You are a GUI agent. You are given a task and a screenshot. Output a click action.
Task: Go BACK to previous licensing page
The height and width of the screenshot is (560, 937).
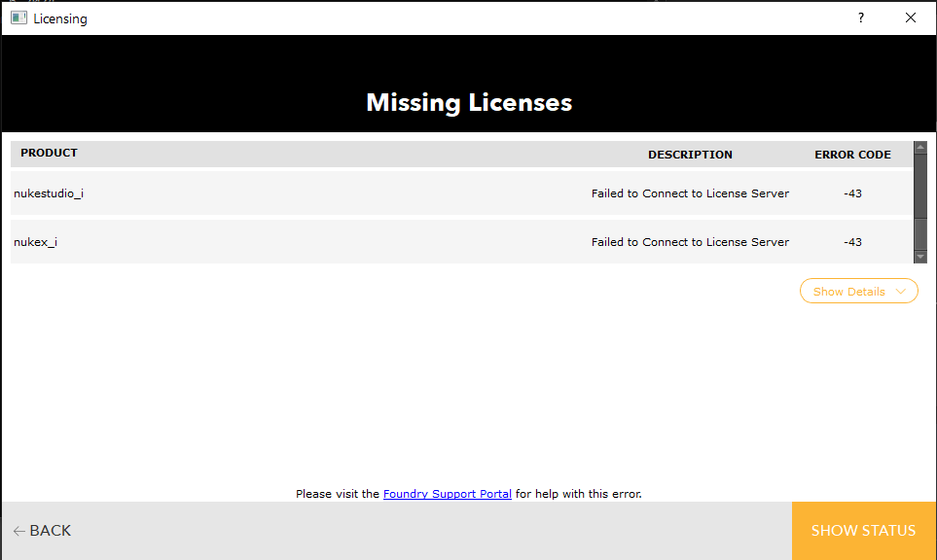43,531
